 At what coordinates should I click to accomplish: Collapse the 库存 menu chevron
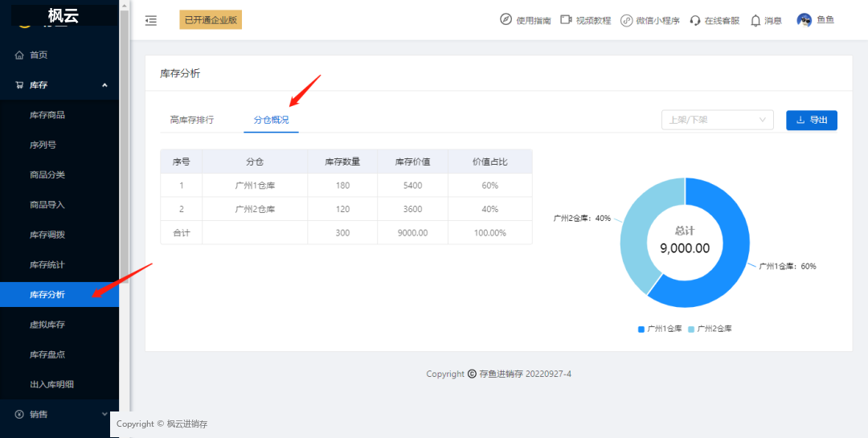(x=104, y=84)
